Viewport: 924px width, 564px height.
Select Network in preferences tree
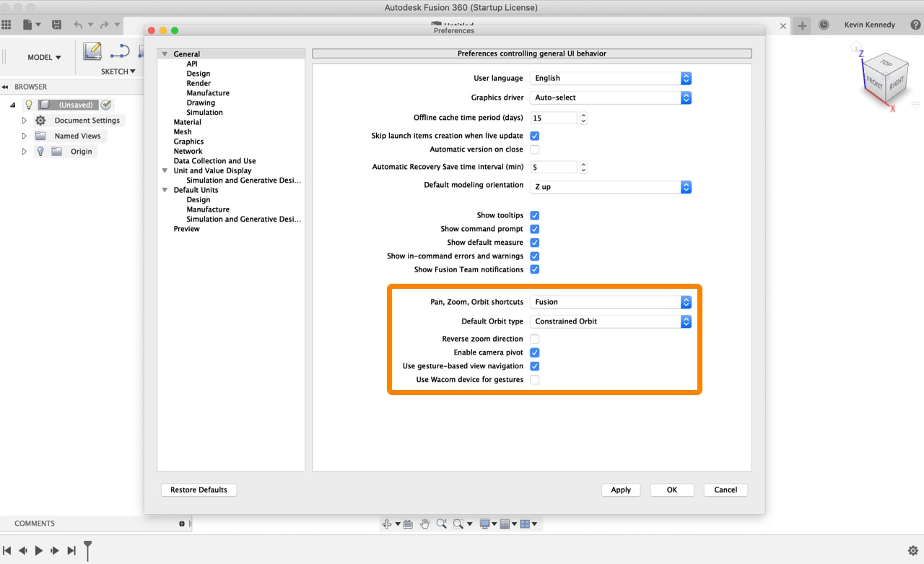188,151
